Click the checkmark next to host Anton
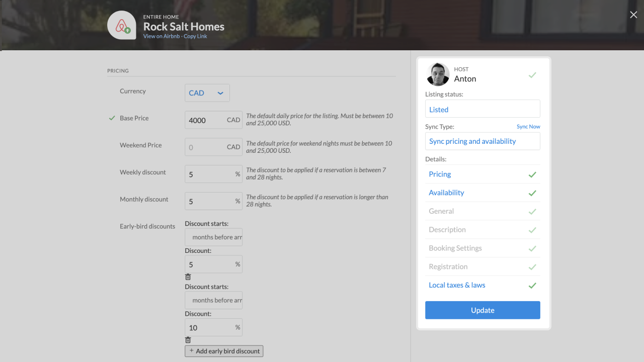 [x=532, y=75]
